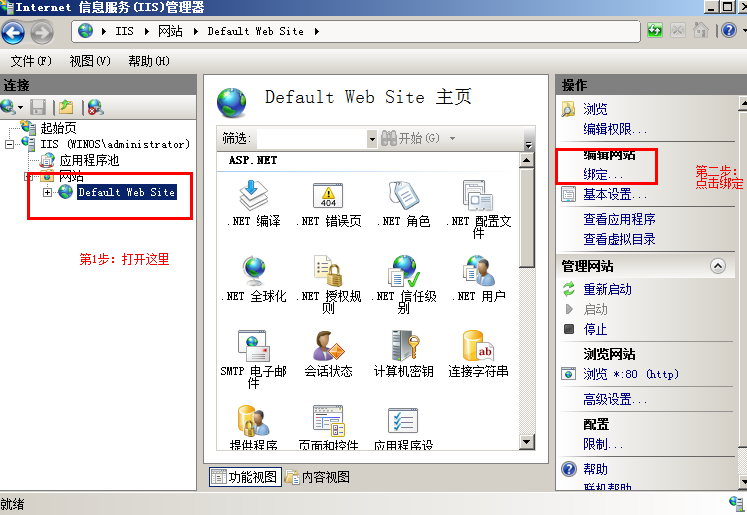Click the home toolbar icon

700,31
